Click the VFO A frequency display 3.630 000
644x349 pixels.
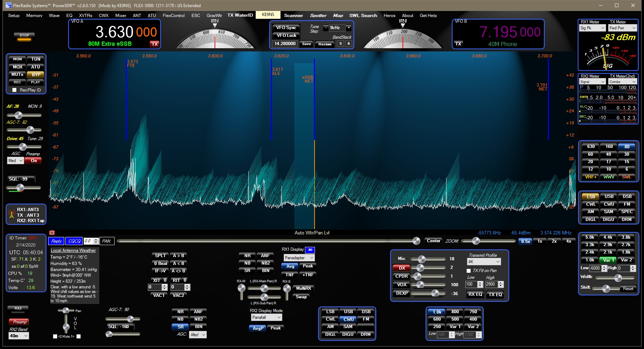click(x=126, y=32)
